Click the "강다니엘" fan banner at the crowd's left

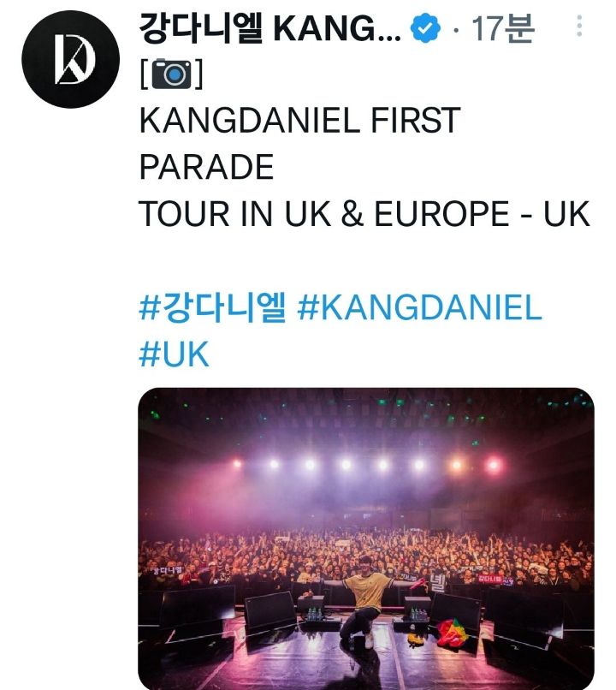click(x=169, y=569)
